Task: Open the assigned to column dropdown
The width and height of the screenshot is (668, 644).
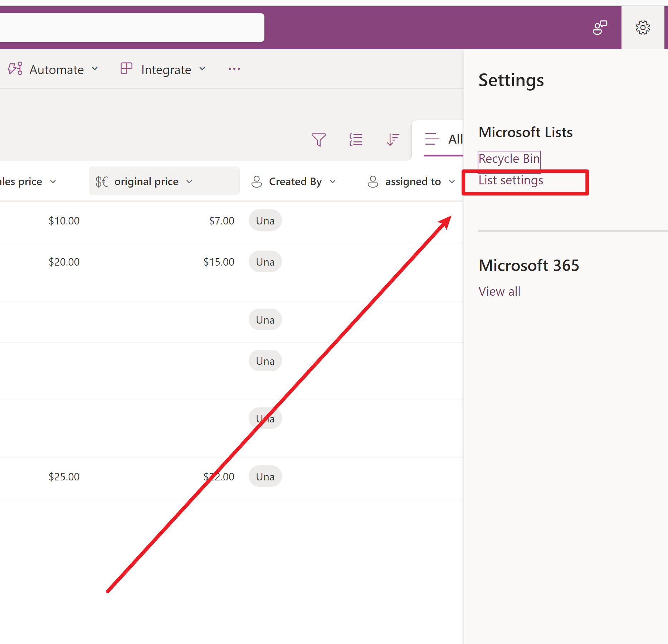Action: coord(452,181)
